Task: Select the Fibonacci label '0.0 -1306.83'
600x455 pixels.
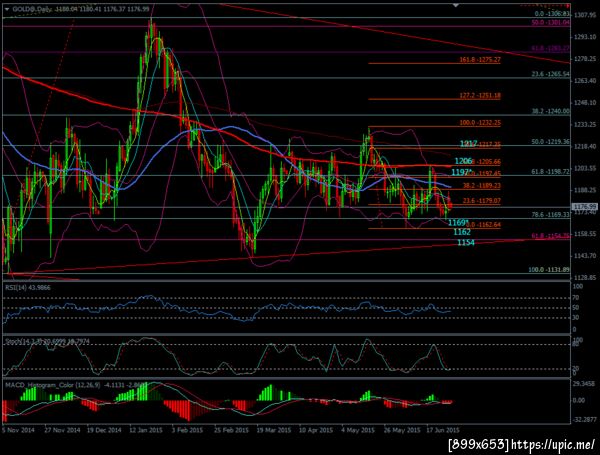Action: pyautogui.click(x=552, y=14)
